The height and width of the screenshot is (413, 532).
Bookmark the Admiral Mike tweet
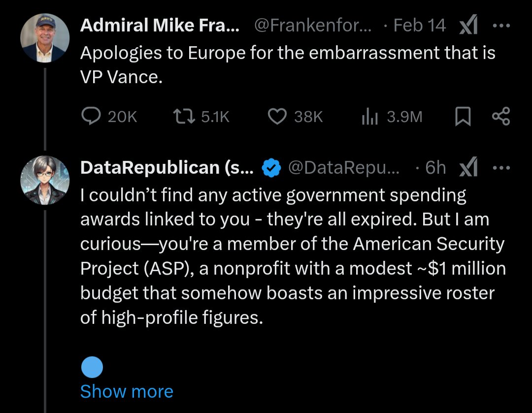463,116
